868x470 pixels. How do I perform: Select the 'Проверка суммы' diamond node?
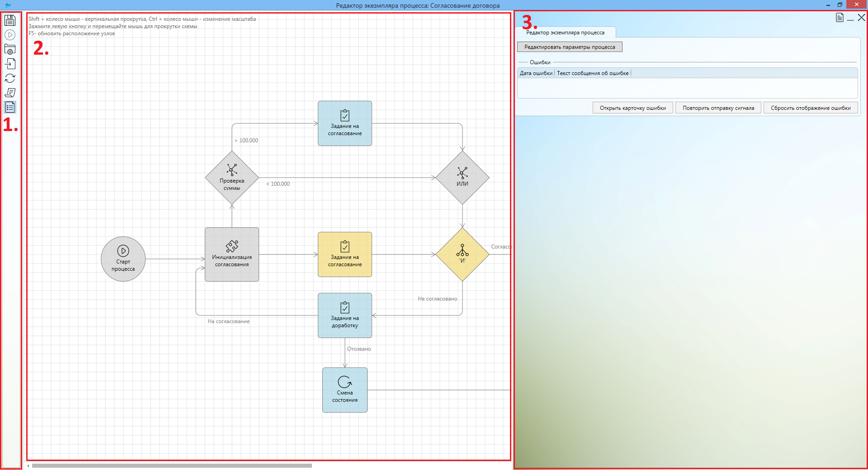tap(232, 178)
